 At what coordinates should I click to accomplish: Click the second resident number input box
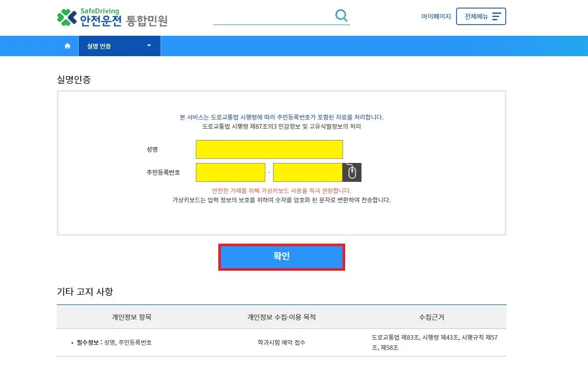pos(308,172)
